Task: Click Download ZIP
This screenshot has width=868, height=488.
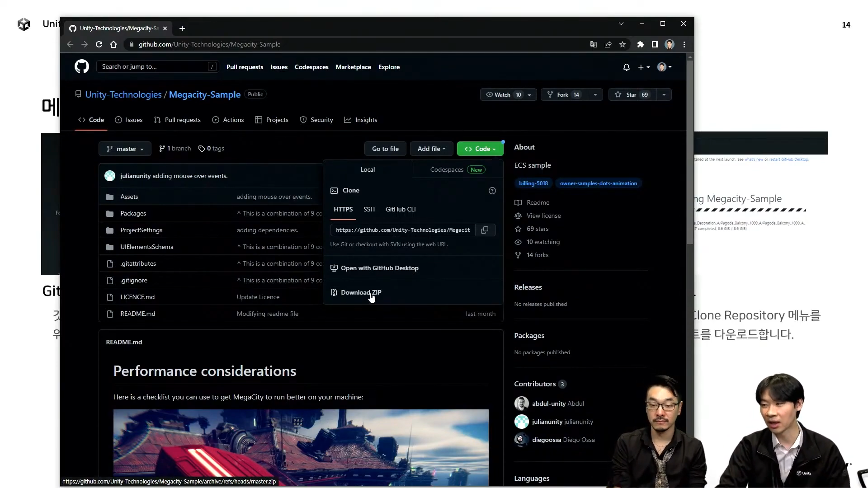Action: point(360,292)
